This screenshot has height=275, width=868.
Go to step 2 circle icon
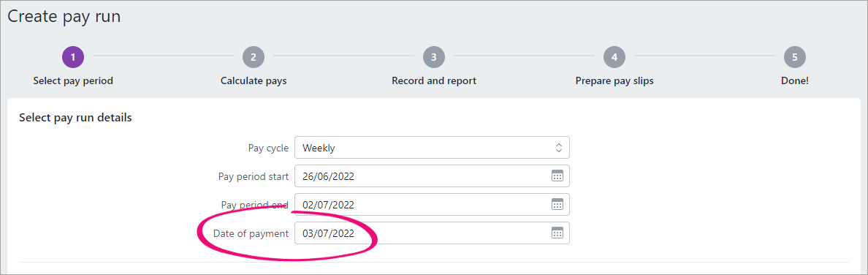[254, 56]
